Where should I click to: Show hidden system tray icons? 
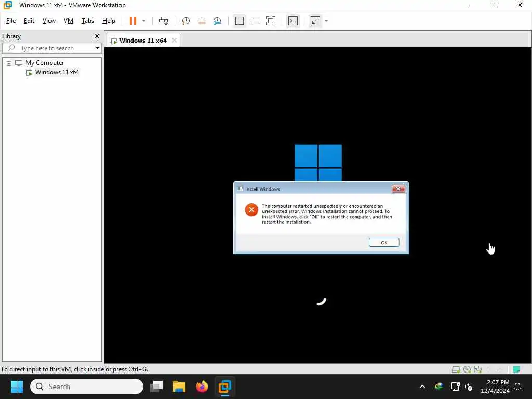tap(422, 387)
